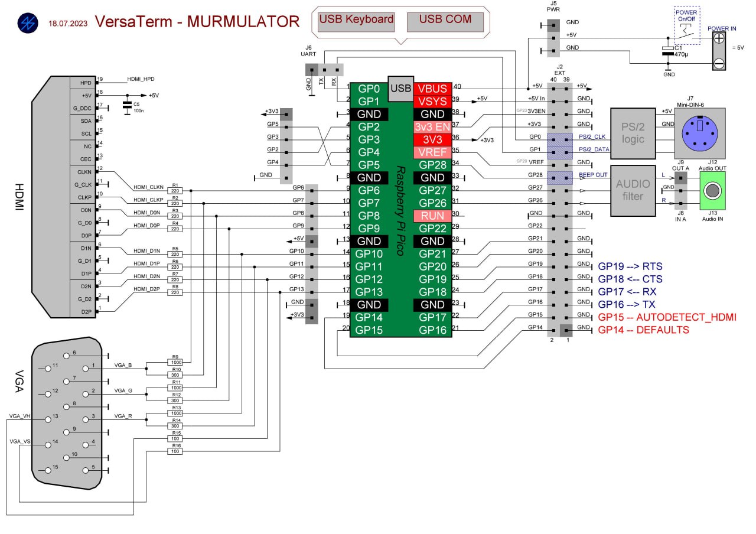This screenshot has width=756, height=534.
Task: Click the C1 470µ capacitor symbol
Action: 668,50
